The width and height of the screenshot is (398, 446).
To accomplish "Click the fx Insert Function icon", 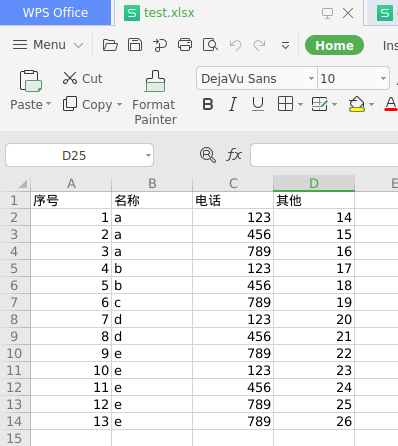I will point(234,155).
